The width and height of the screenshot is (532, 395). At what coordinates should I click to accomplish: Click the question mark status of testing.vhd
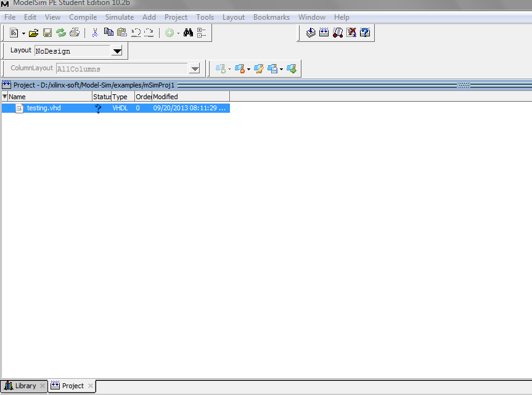98,108
